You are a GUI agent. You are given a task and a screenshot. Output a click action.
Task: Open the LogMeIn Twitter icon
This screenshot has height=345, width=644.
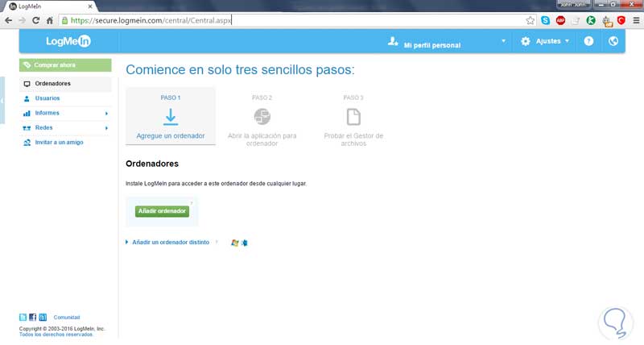[x=23, y=317]
